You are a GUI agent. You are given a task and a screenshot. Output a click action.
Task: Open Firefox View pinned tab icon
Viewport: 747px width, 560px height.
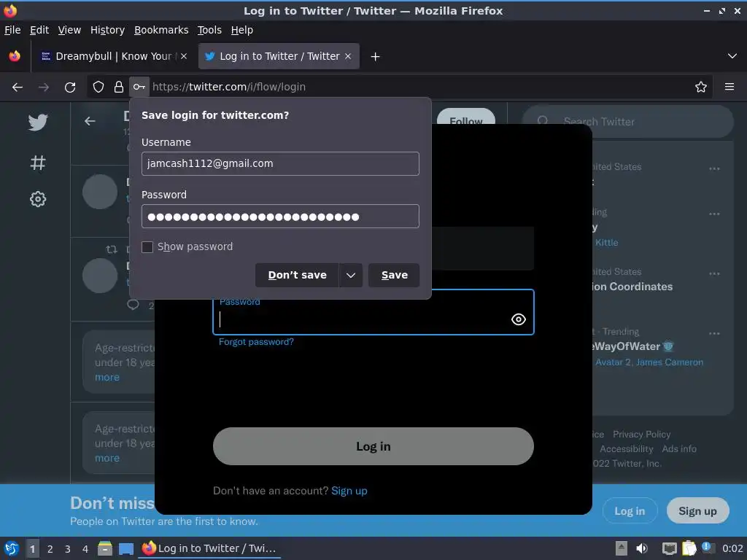[15, 56]
